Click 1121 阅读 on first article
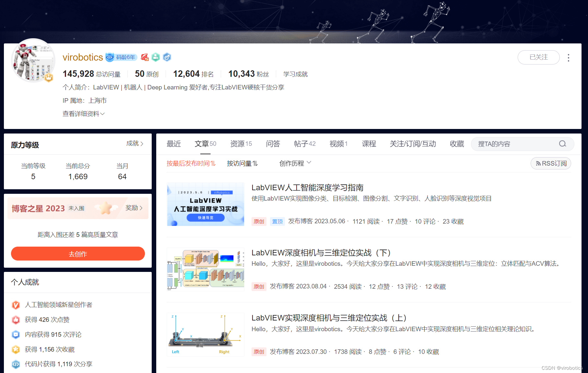The width and height of the screenshot is (588, 373). (366, 222)
